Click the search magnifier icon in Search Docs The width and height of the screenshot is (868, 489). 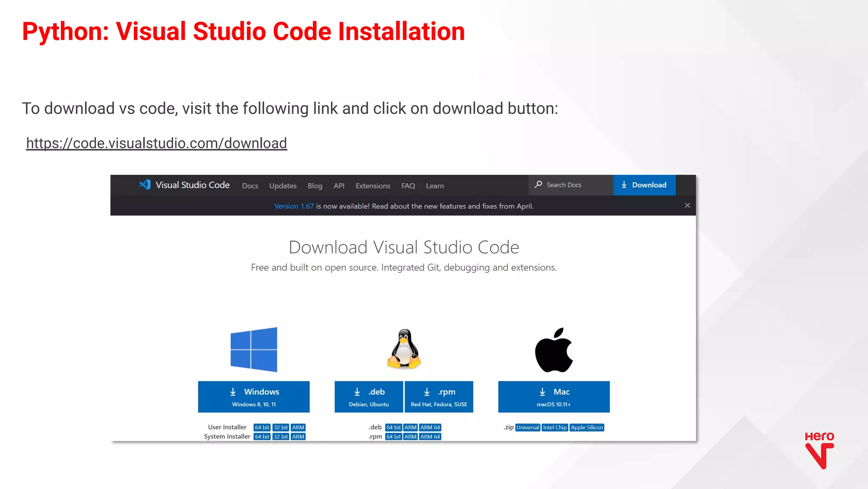(x=538, y=184)
